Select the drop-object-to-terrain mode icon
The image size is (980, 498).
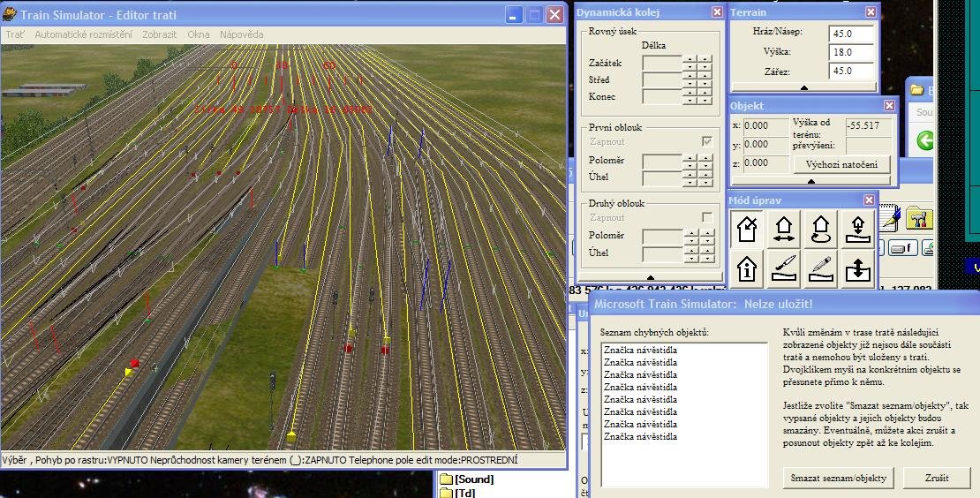858,229
